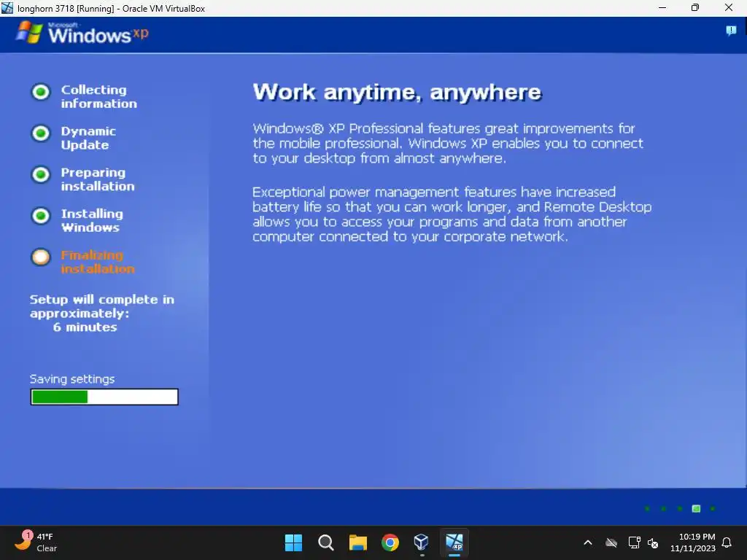
Task: Select the running XP VM taskbar icon
Action: tap(454, 542)
